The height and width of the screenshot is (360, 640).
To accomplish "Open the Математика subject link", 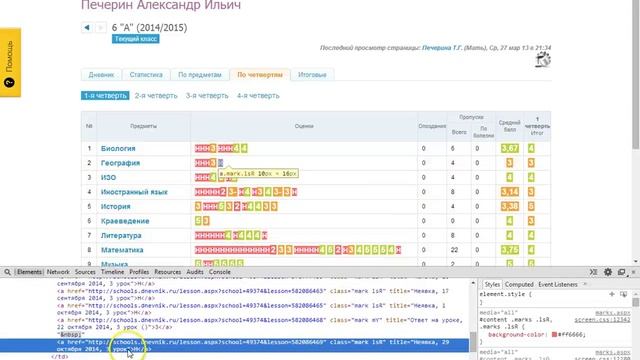I will point(122,250).
